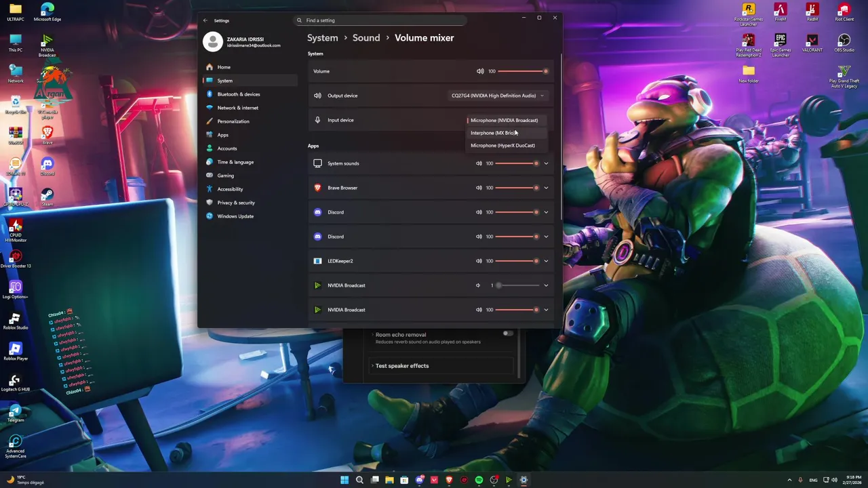Open VALORANT desktop shortcut
The width and height of the screenshot is (868, 488).
(812, 43)
